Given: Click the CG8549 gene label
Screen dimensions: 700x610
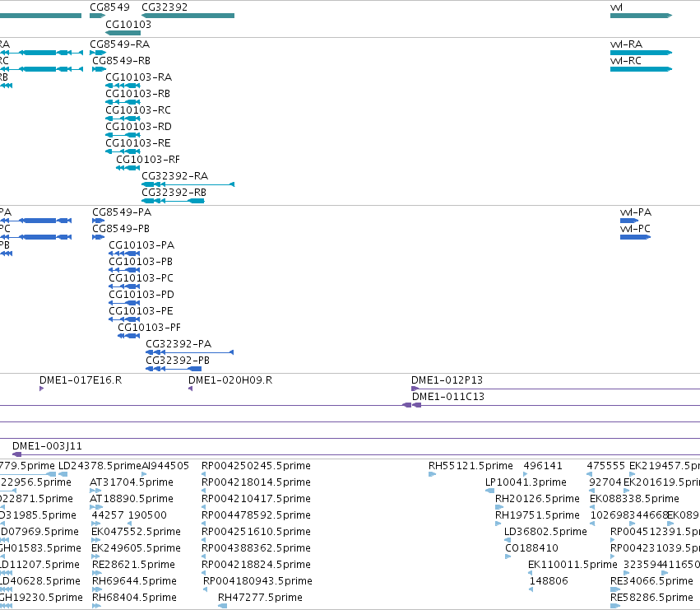Looking at the screenshot, I should [x=110, y=7].
